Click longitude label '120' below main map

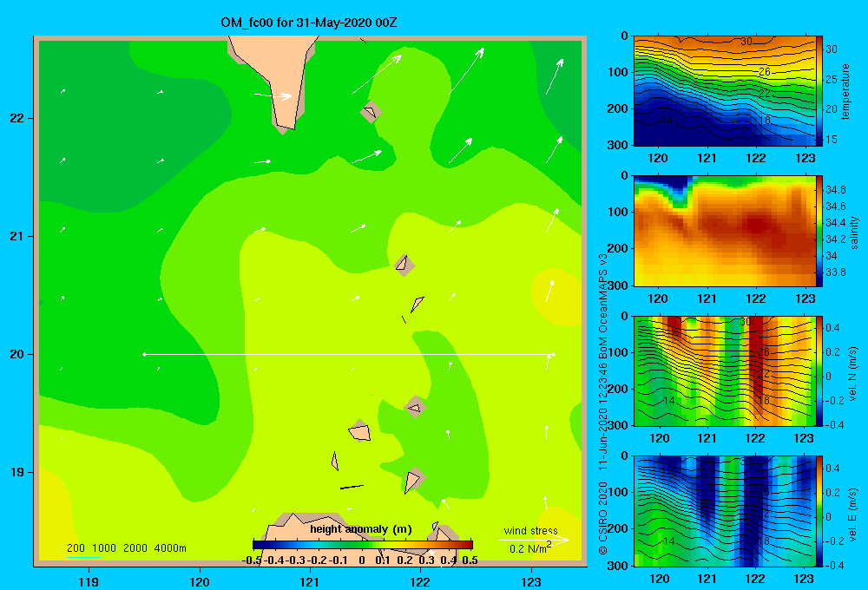(200, 581)
